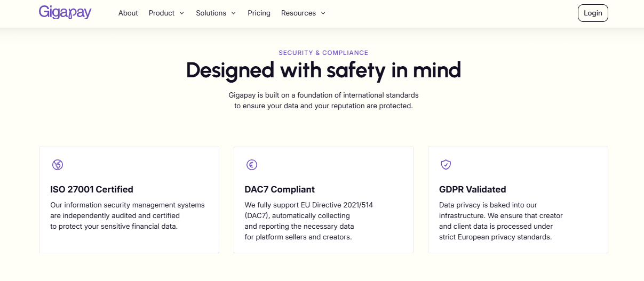This screenshot has width=644, height=281.
Task: Expand the Product dropdown chevron
Action: (182, 13)
